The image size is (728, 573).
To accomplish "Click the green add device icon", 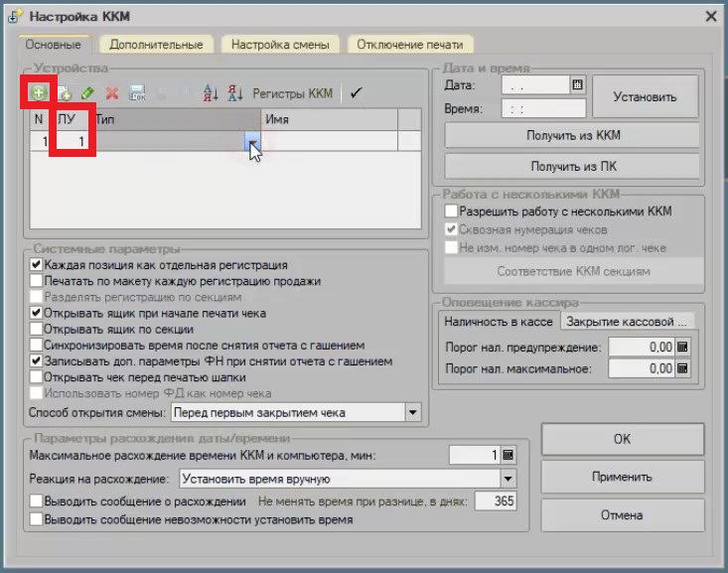I will [x=38, y=93].
